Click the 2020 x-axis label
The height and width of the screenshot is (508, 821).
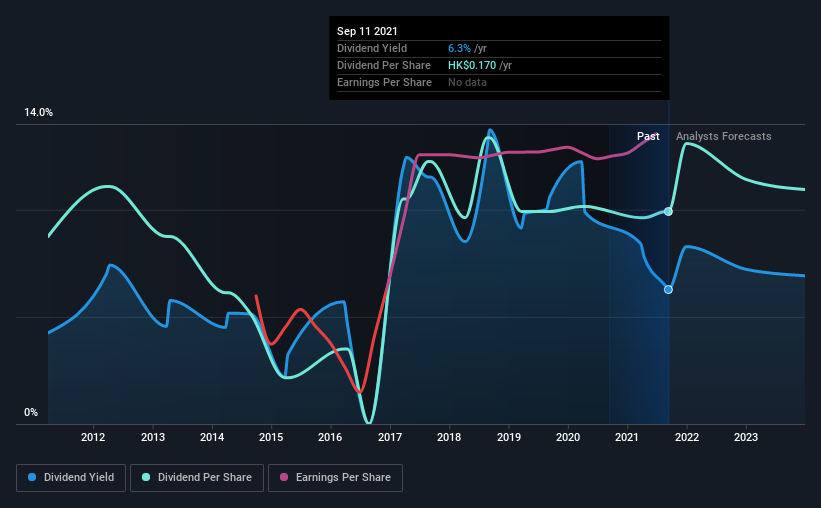(x=568, y=437)
